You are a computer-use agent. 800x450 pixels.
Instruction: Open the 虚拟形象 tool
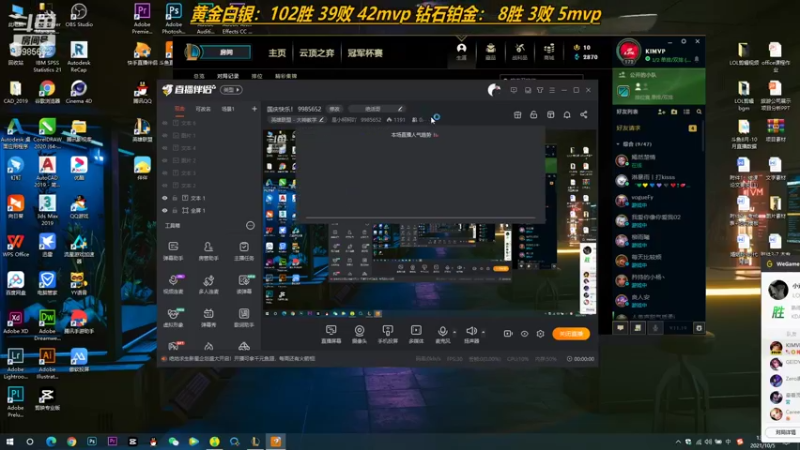(x=173, y=317)
